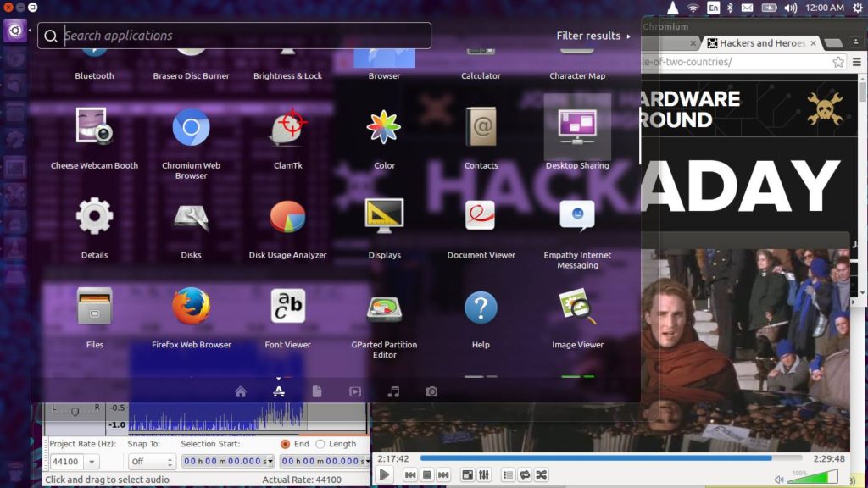The width and height of the screenshot is (868, 488).
Task: Switch to the Video lens
Action: tap(355, 391)
